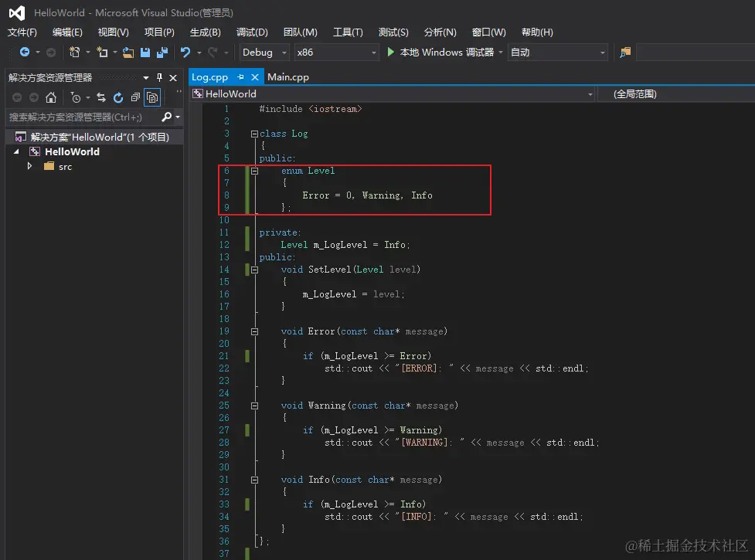Click Sync with Active Document icon
The width and height of the screenshot is (755, 560).
pyautogui.click(x=100, y=97)
